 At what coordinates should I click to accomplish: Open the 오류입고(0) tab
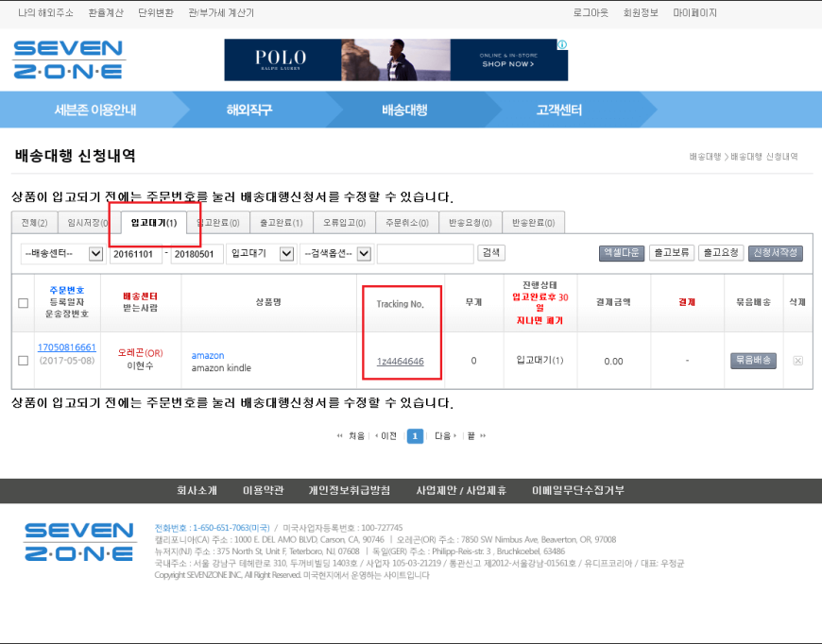click(345, 223)
